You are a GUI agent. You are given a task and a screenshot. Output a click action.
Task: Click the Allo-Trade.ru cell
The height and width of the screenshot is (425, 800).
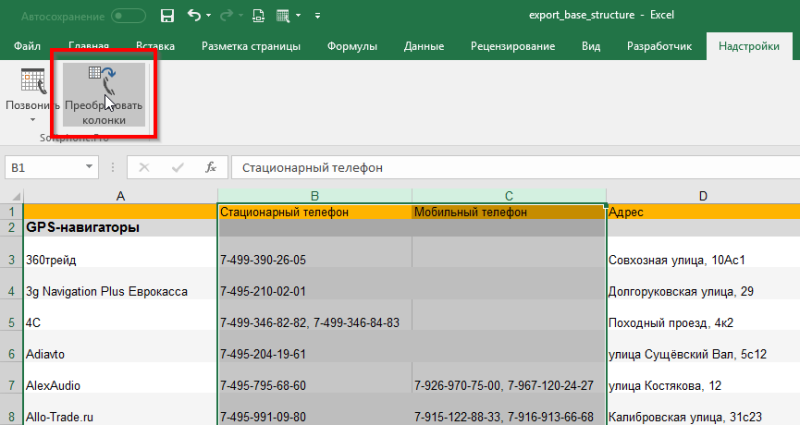pos(120,409)
